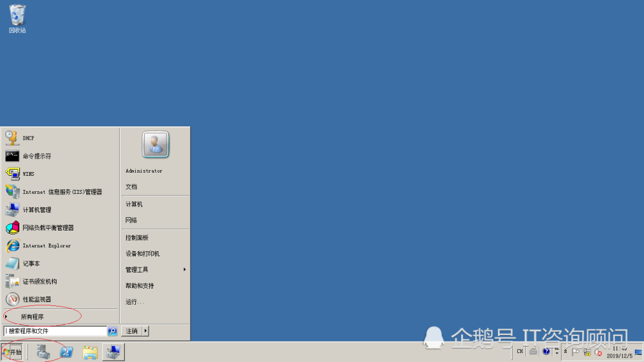Show hidden tray icons chevron
This screenshot has width=644, height=362.
565,352
